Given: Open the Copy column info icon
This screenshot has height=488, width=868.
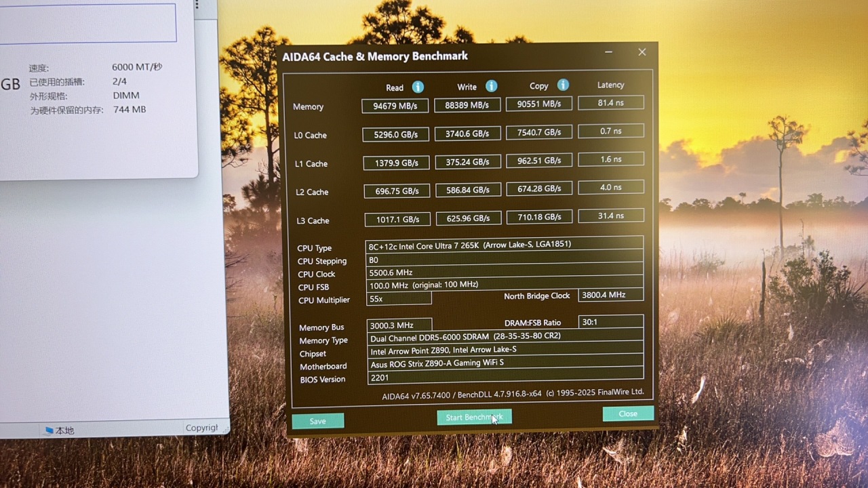Looking at the screenshot, I should click(x=563, y=85).
